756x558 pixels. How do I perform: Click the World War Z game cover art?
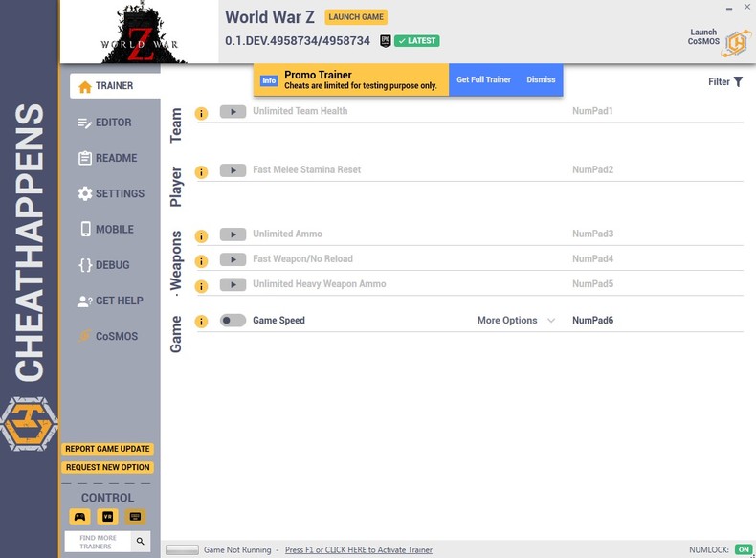click(140, 32)
